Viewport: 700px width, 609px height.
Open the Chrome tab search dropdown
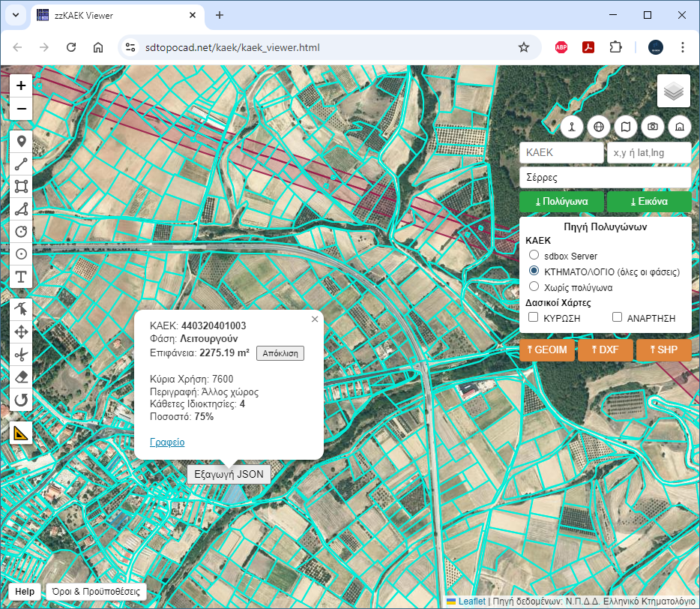coord(15,15)
